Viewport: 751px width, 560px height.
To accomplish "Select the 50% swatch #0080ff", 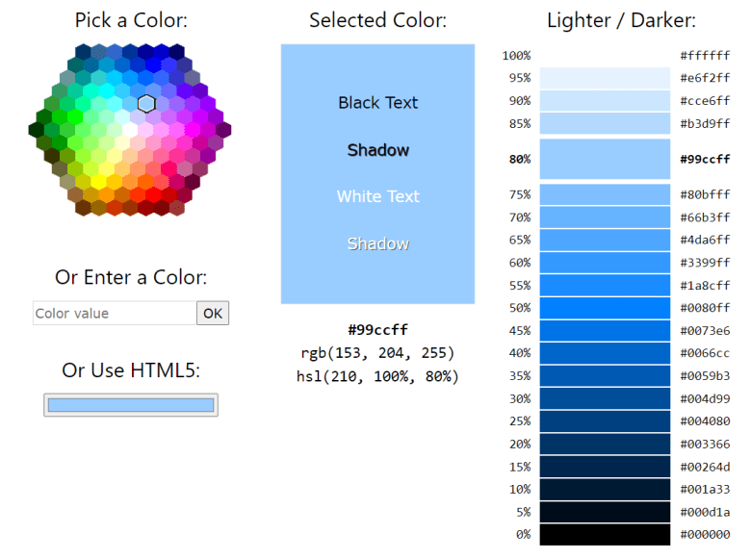I will coord(605,308).
